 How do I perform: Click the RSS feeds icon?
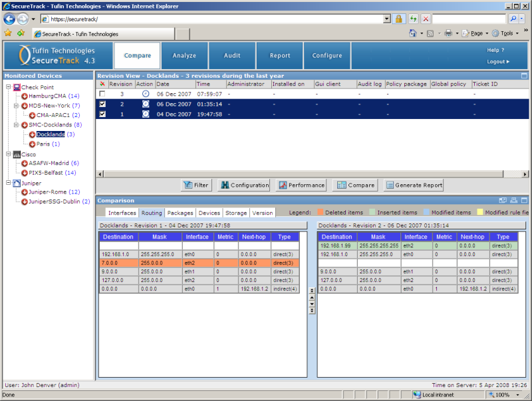tap(430, 33)
